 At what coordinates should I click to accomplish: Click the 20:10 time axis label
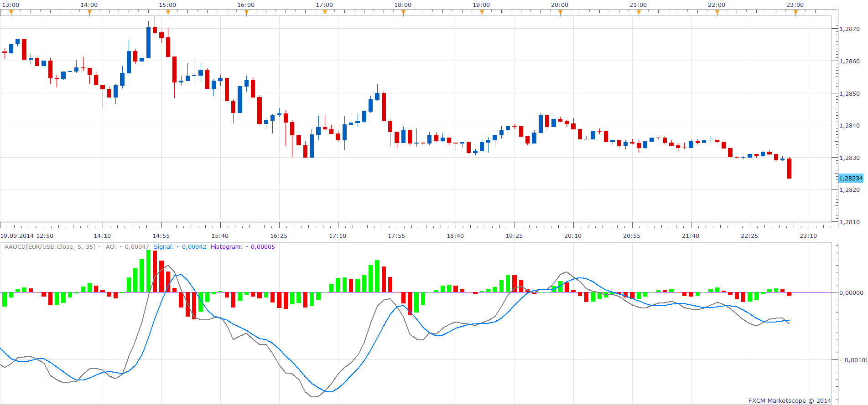(573, 236)
